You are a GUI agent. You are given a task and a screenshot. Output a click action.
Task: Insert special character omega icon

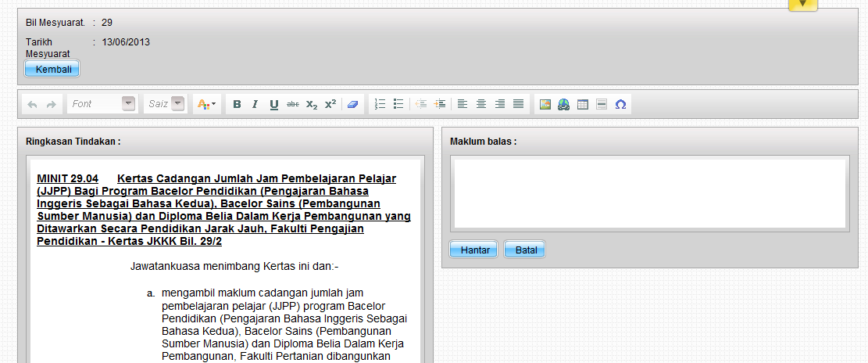(x=620, y=104)
